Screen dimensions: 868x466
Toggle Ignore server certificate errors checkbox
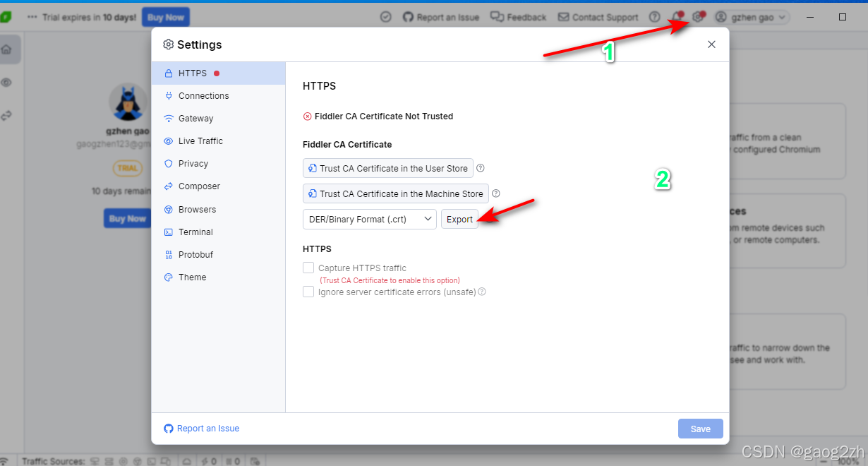click(308, 292)
